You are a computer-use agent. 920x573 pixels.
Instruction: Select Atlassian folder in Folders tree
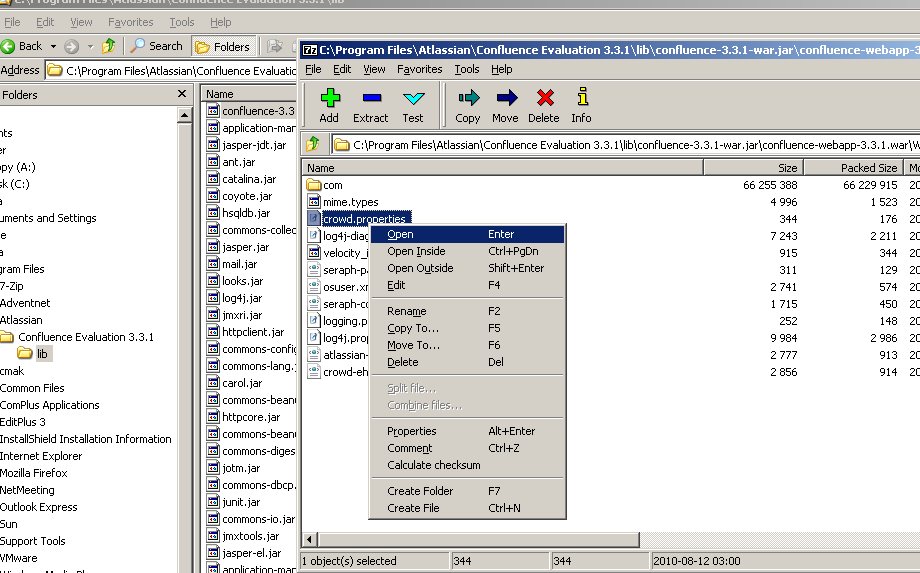click(21, 320)
